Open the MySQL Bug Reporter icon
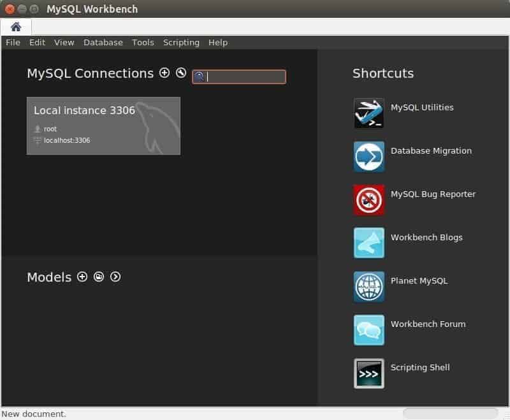This screenshot has height=420, width=510. coord(369,200)
